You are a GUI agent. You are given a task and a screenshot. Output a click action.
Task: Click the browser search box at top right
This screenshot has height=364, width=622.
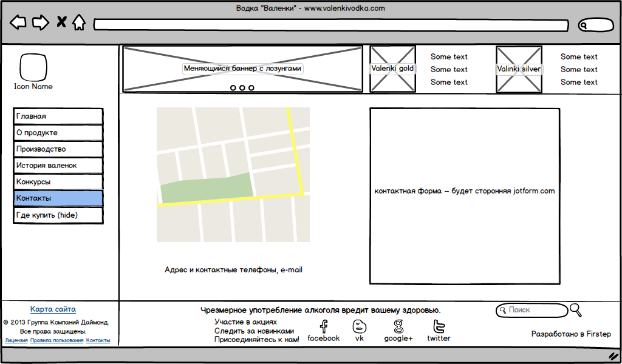click(596, 25)
